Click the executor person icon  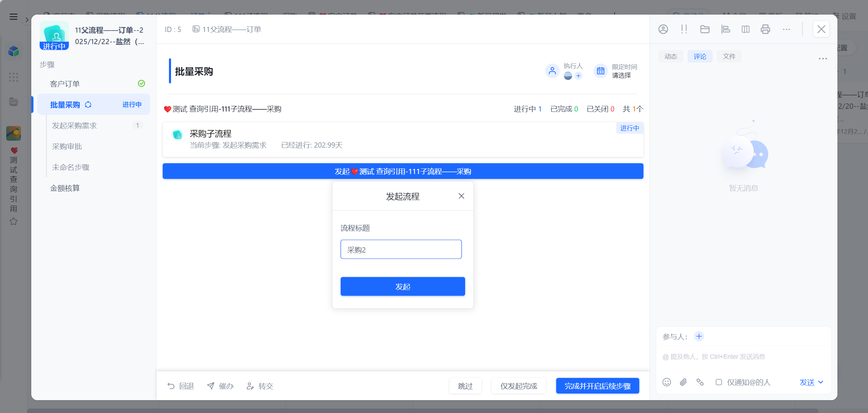(552, 71)
